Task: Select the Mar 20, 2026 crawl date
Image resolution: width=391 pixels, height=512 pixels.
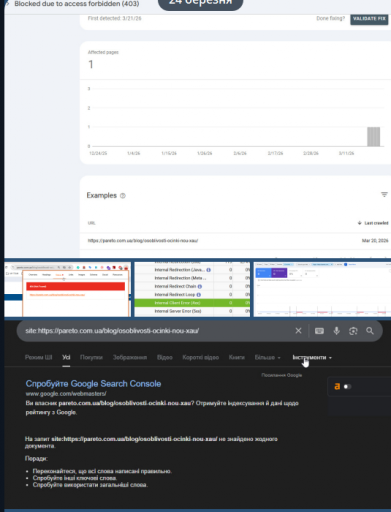Action: click(375, 241)
